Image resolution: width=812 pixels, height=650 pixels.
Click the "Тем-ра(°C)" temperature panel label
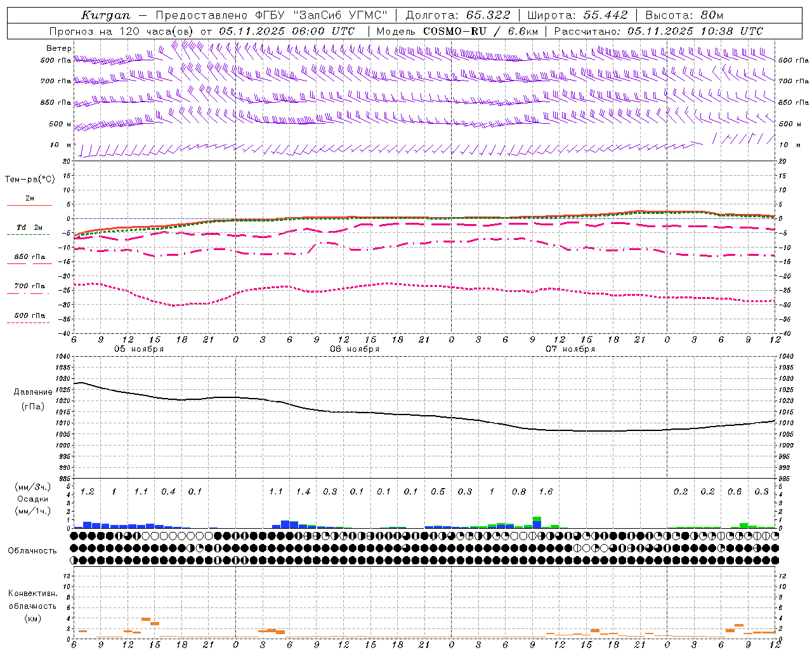[30, 180]
